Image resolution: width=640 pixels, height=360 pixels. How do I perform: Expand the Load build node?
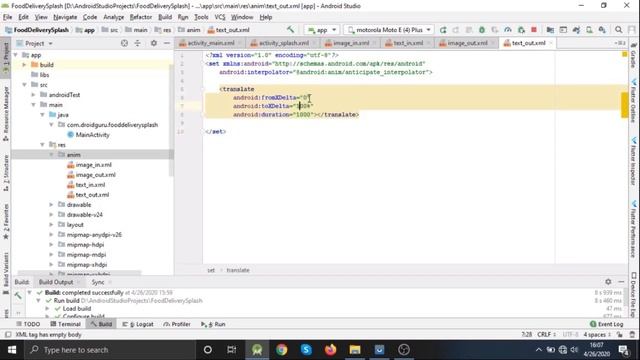47,309
